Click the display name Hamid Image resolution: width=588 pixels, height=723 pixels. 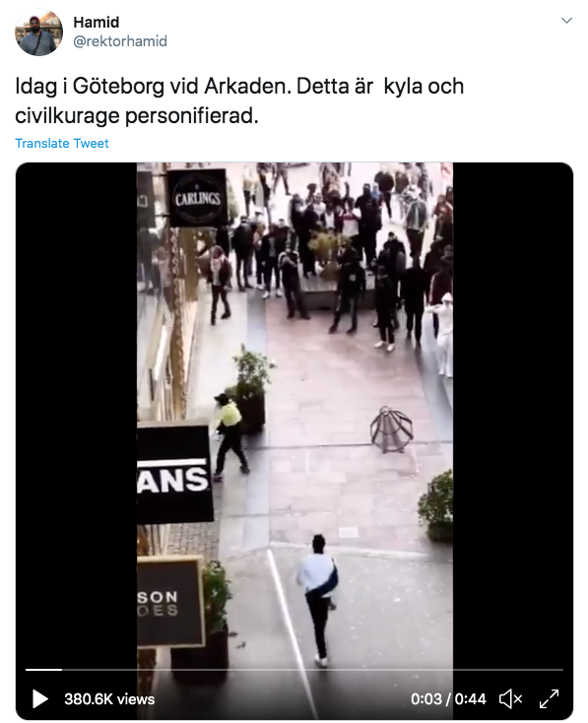coord(96,22)
